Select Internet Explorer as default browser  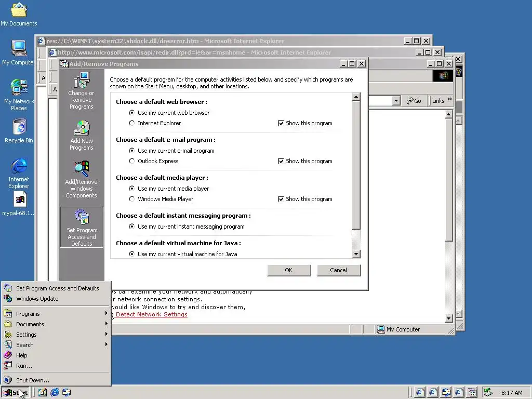point(131,123)
